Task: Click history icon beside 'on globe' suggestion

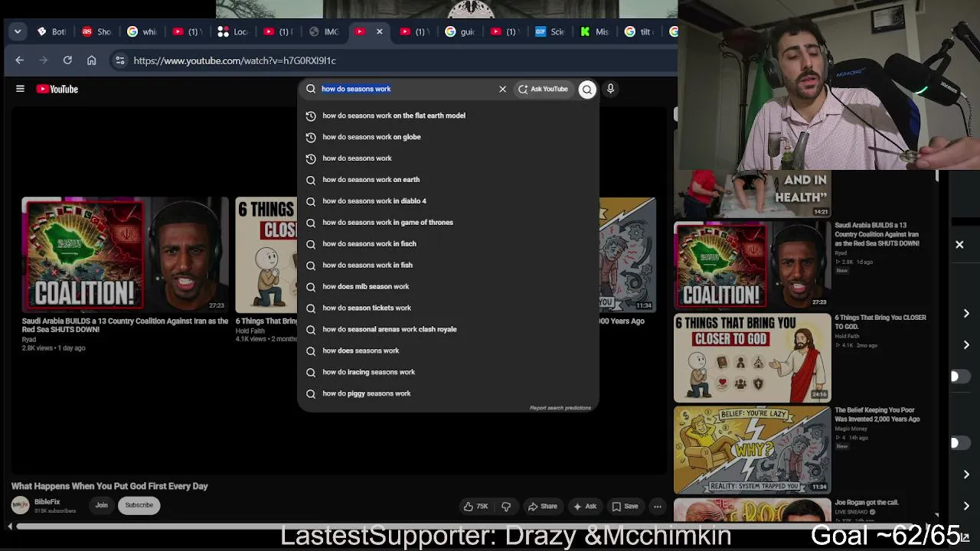Action: click(310, 137)
